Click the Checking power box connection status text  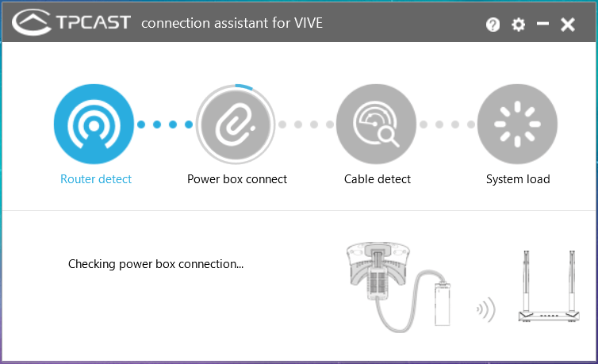(155, 264)
